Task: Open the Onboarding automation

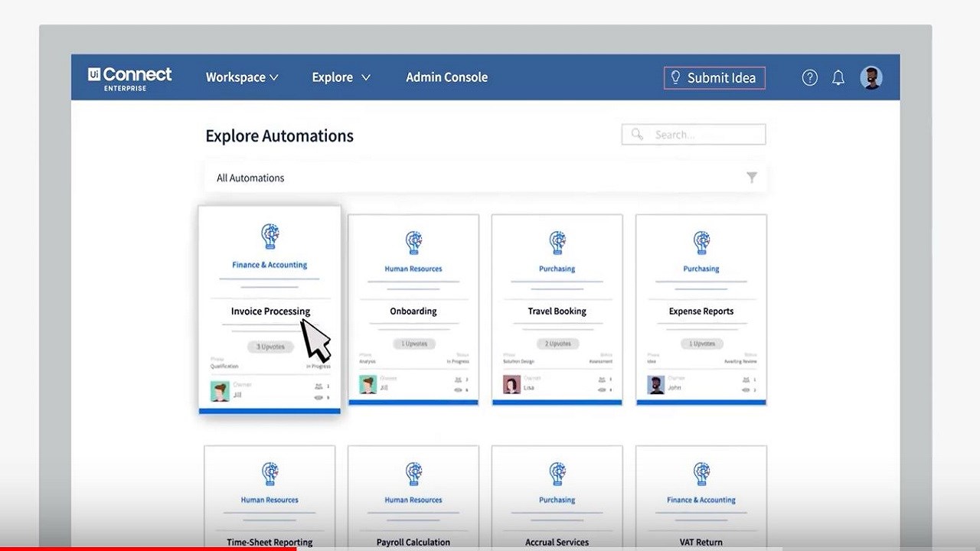Action: pyautogui.click(x=413, y=311)
